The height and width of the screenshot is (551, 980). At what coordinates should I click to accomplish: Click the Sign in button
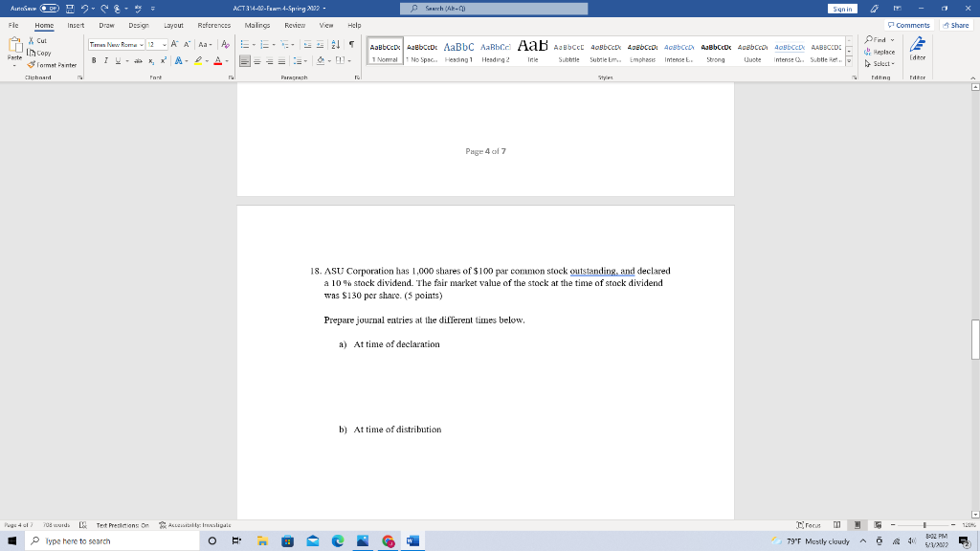click(842, 8)
